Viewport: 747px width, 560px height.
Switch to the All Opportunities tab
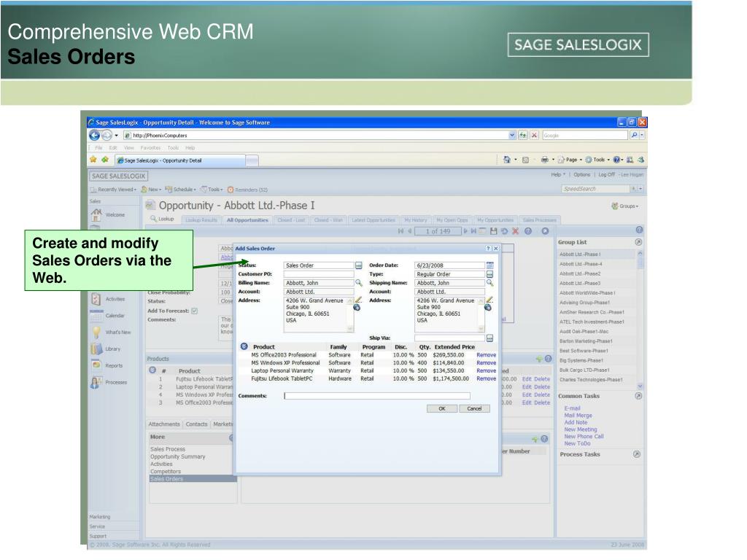(x=247, y=220)
